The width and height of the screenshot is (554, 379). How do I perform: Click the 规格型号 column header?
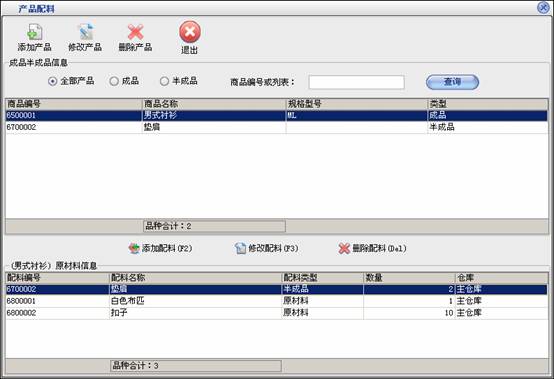pos(356,104)
